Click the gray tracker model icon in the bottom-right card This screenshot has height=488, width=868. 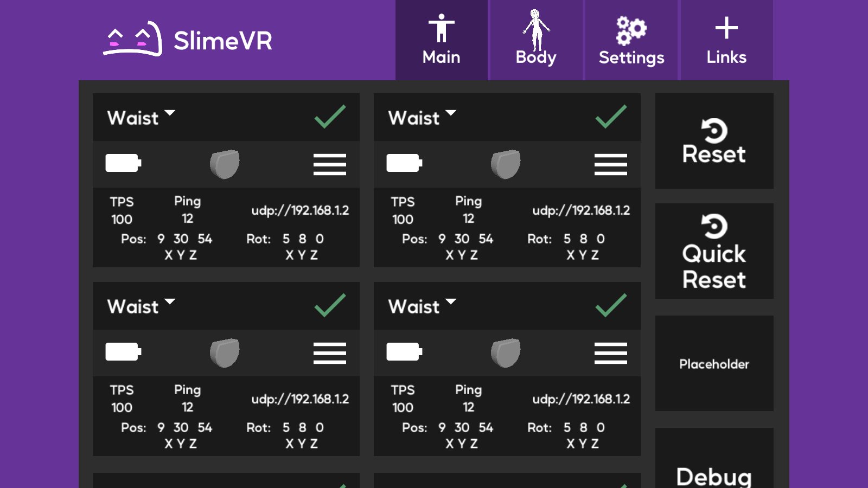coord(506,353)
